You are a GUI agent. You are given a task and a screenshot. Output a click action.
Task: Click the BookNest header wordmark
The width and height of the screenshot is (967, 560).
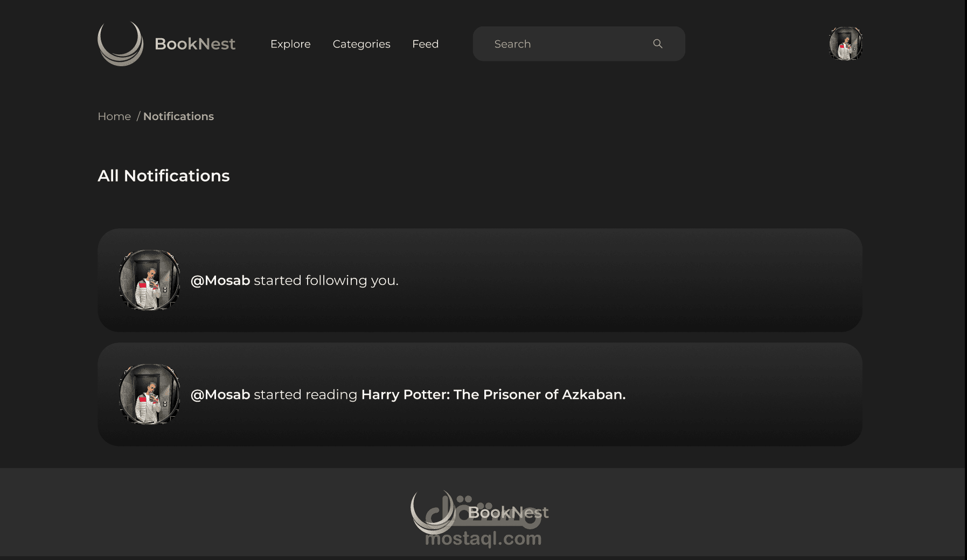(195, 44)
